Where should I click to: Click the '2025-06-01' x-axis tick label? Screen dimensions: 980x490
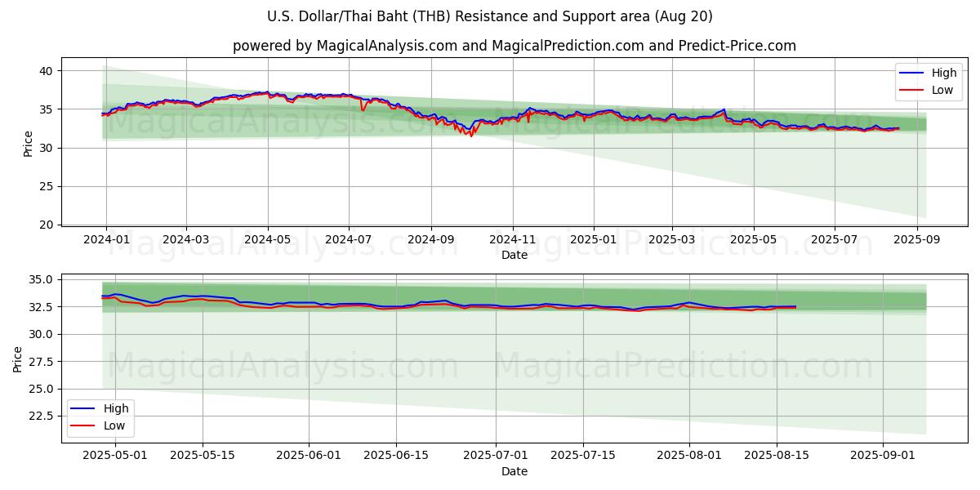pyautogui.click(x=309, y=457)
